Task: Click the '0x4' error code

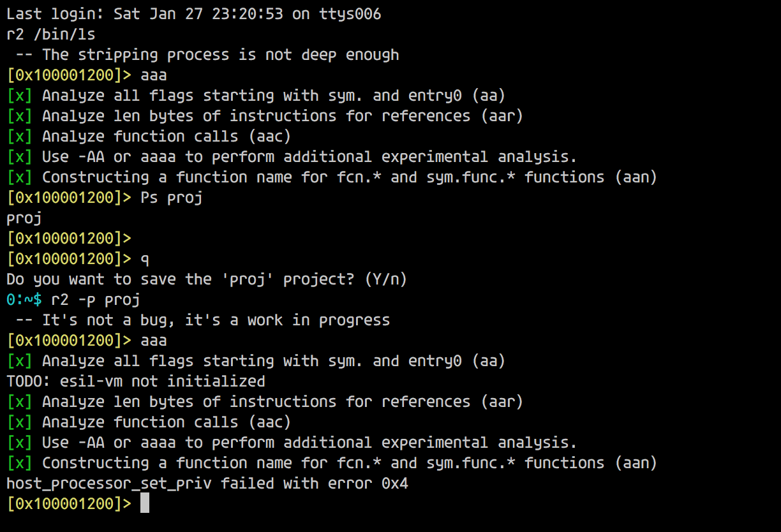Action: click(x=395, y=484)
